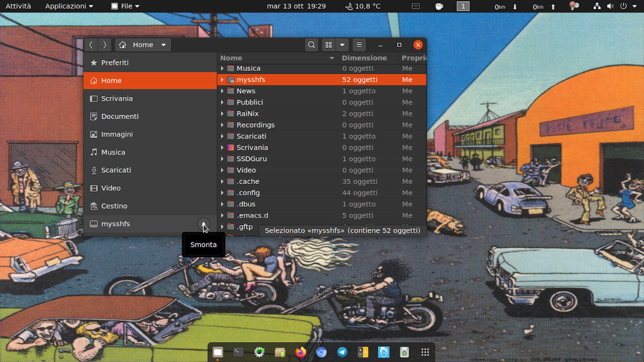This screenshot has height=362, width=644.
Task: Expand the mysshfs folder row
Action: coord(222,80)
